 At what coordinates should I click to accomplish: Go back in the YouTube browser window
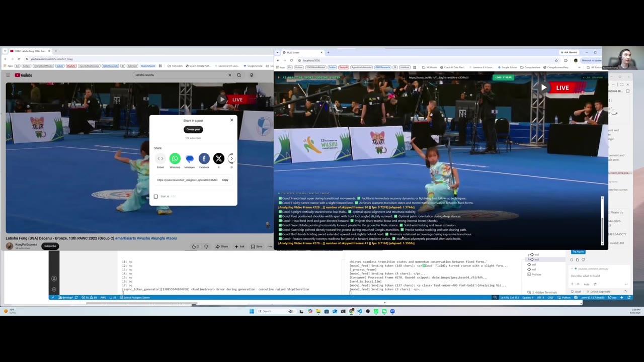[6, 59]
